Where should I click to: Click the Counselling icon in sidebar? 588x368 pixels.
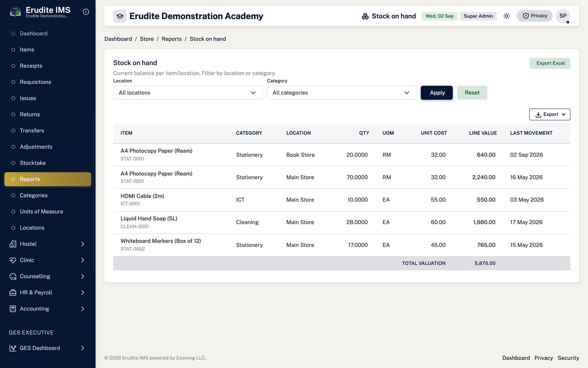(13, 276)
